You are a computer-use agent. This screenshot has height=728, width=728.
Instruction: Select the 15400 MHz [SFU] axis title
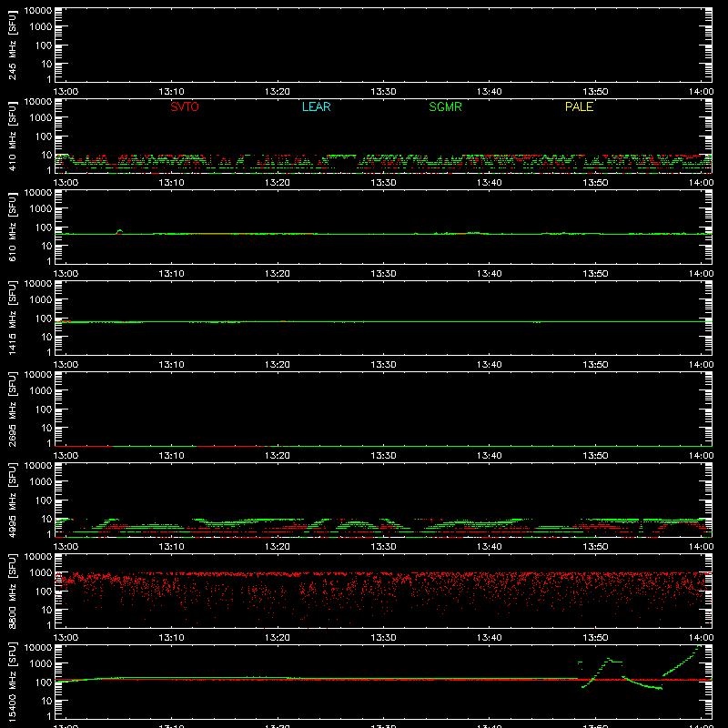12,682
